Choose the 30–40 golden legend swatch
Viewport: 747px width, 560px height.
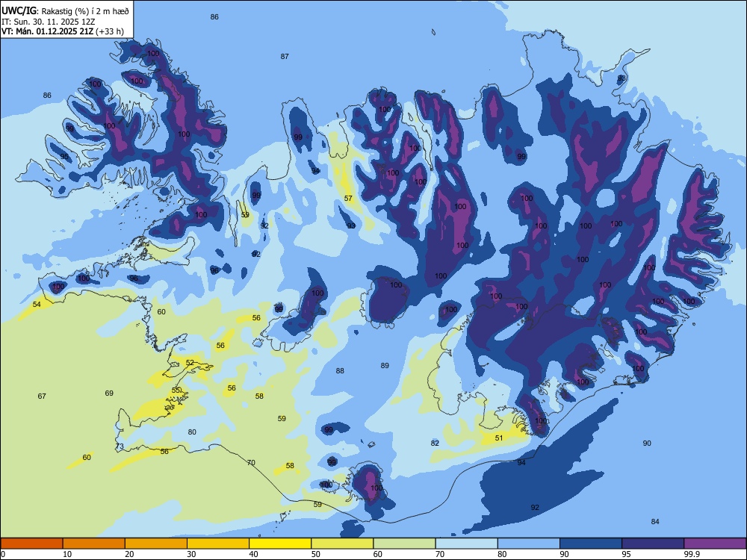pyautogui.click(x=218, y=544)
